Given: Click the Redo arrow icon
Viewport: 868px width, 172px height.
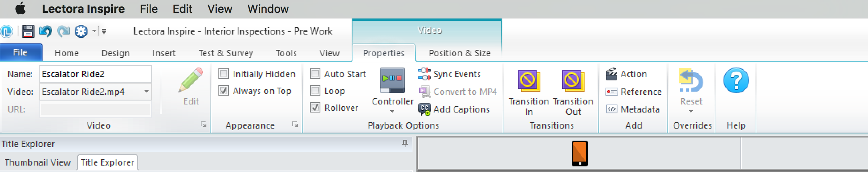Looking at the screenshot, I should (x=63, y=31).
